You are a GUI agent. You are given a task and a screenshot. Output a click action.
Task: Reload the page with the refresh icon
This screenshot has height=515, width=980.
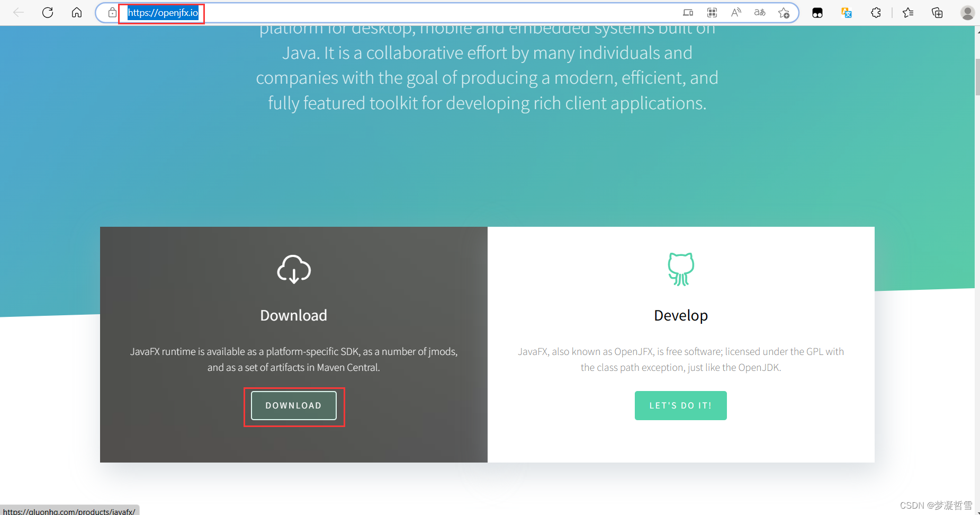coord(48,13)
